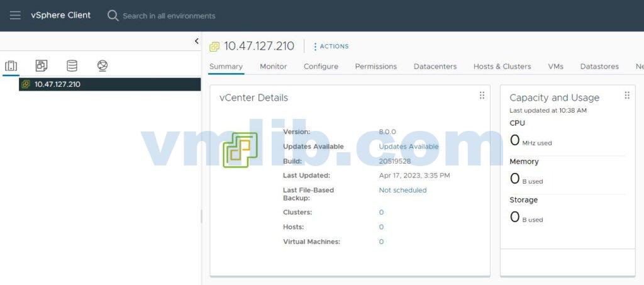Switch to Hosts and Clusters inventory view icon
Viewport: 644px width, 285px height.
(11, 65)
